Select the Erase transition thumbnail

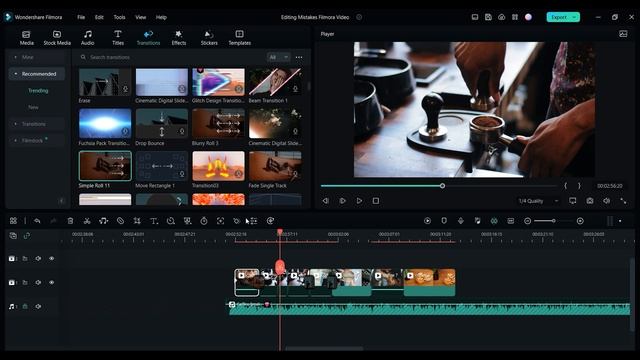(x=105, y=82)
